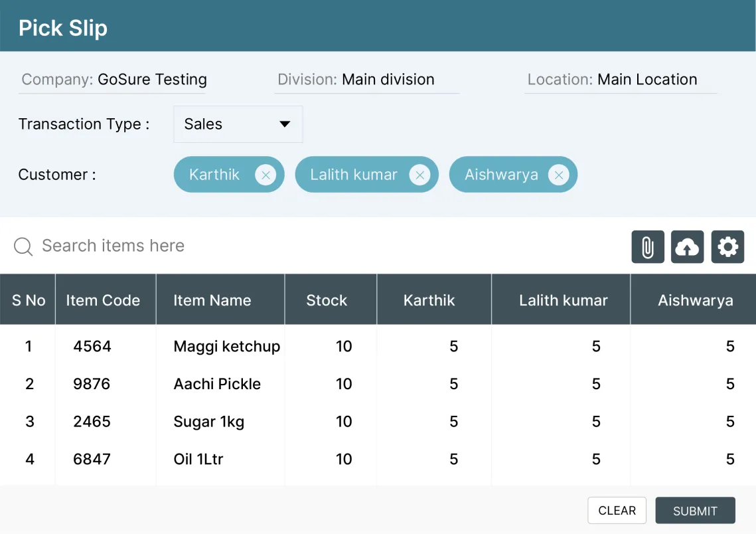Click the CLEAR button
The height and width of the screenshot is (534, 756).
[x=617, y=510]
